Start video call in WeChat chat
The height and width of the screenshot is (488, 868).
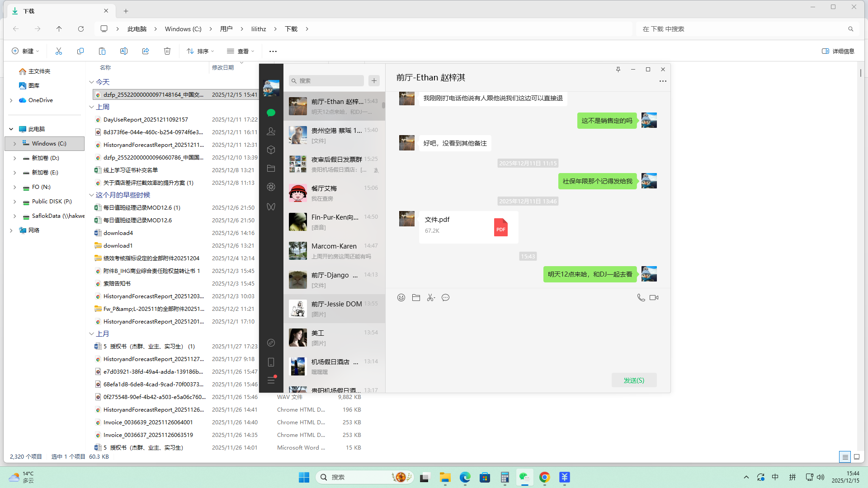click(x=654, y=298)
